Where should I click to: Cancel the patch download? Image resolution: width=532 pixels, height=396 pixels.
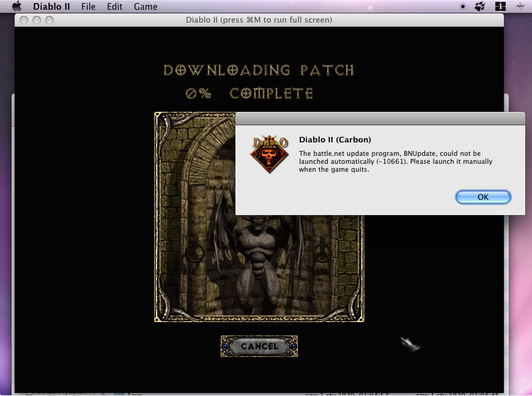259,346
